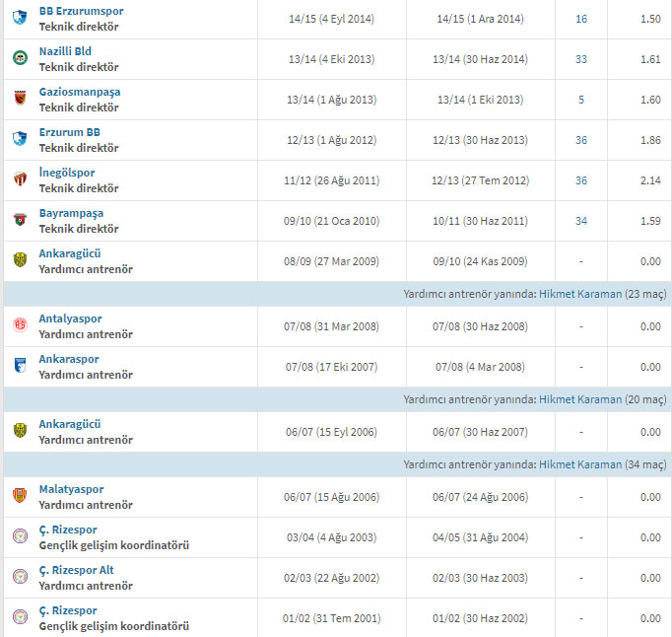The width and height of the screenshot is (672, 637).
Task: Open the Bayrampaşa club name link
Action: pyautogui.click(x=71, y=213)
